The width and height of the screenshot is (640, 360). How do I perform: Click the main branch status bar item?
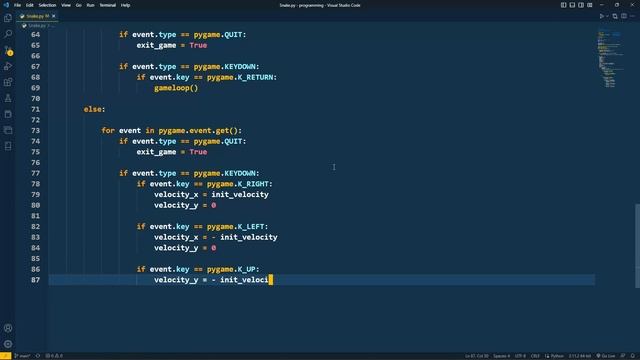(22, 356)
